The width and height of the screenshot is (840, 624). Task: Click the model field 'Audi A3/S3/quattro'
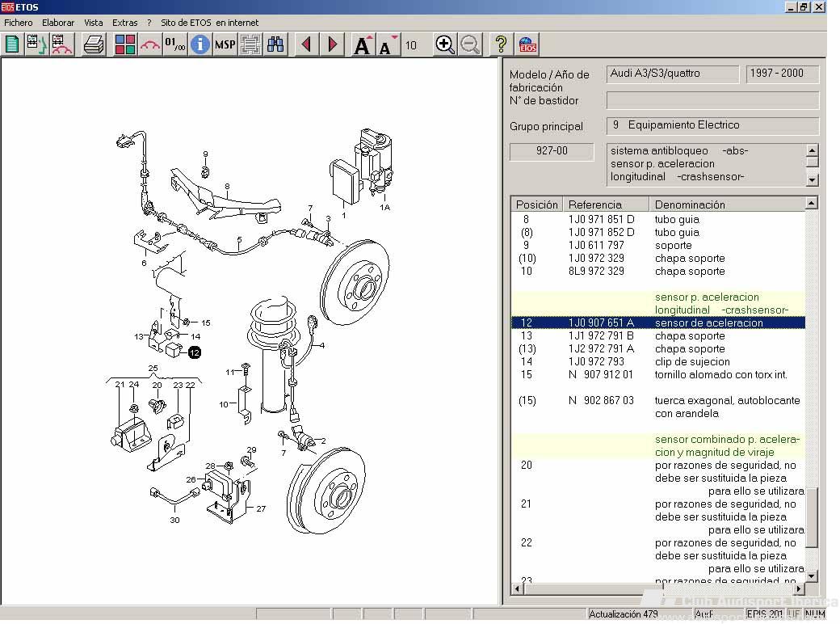coord(672,74)
